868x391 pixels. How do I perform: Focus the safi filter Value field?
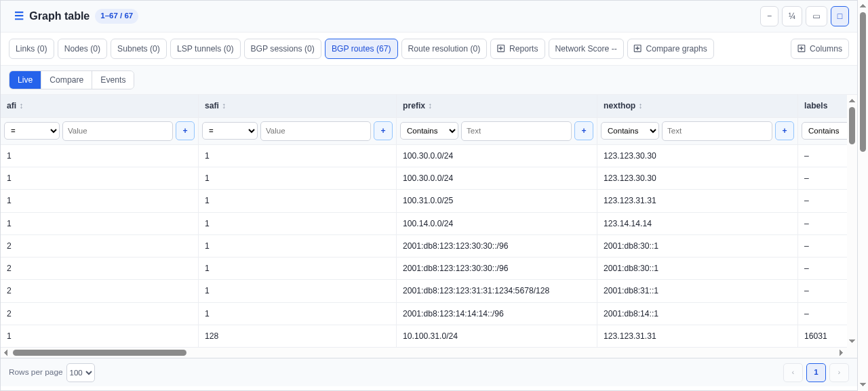pos(315,131)
